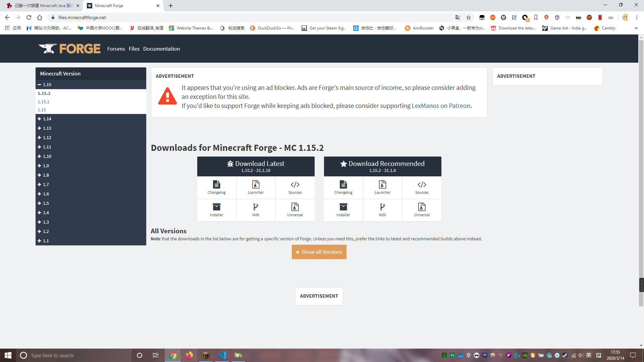Go to the browser home page
The image size is (644, 362).
pos(40,17)
